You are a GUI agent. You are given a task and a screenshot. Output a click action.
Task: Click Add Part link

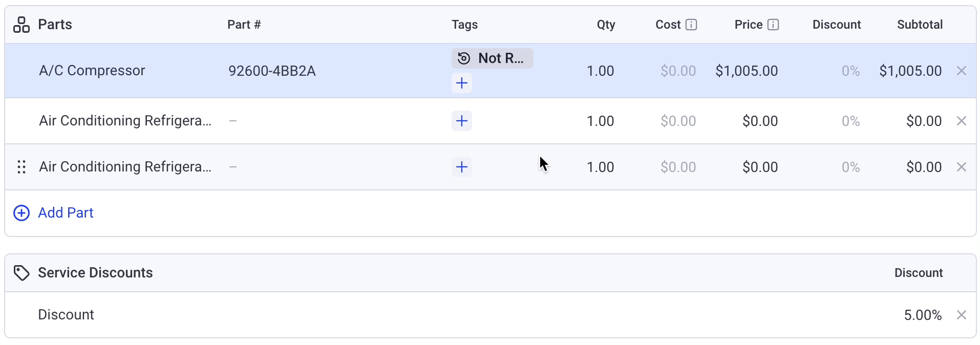pyautogui.click(x=66, y=213)
